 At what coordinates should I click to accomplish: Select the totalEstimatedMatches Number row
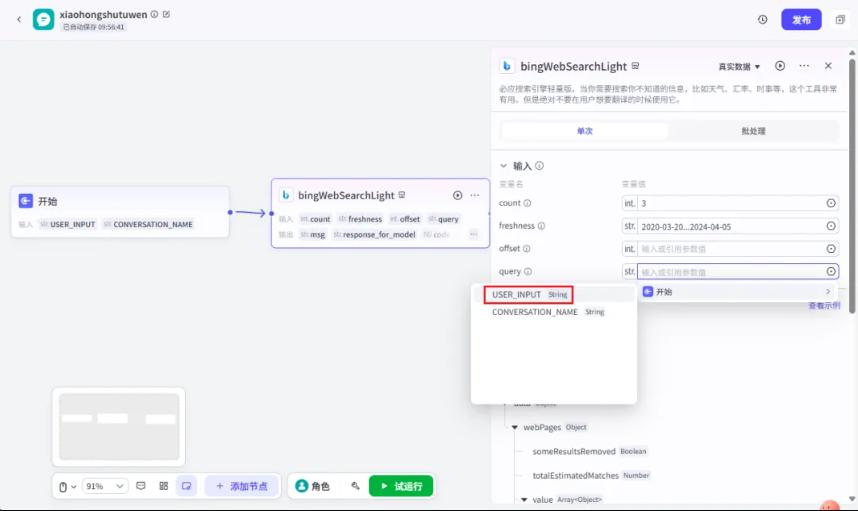pyautogui.click(x=591, y=475)
